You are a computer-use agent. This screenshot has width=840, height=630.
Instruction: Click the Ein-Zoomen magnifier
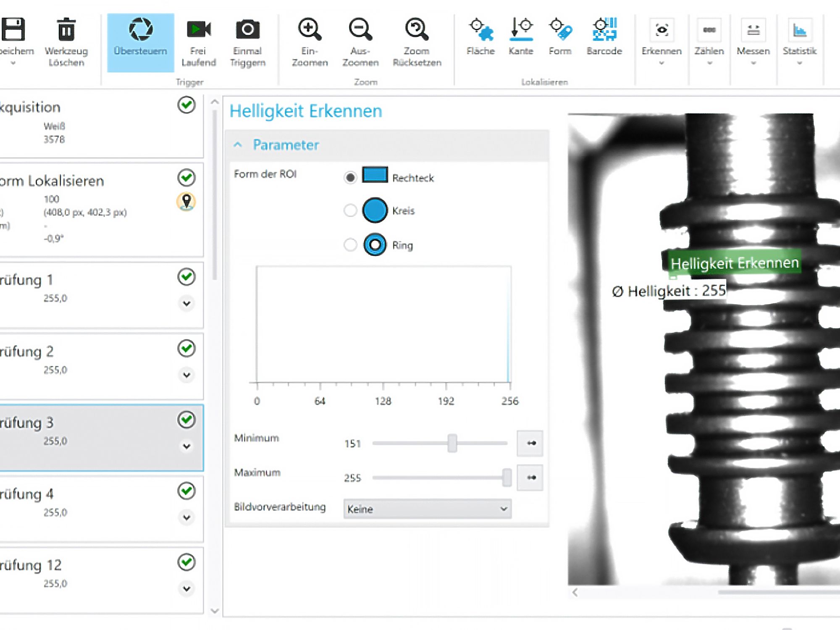310,29
